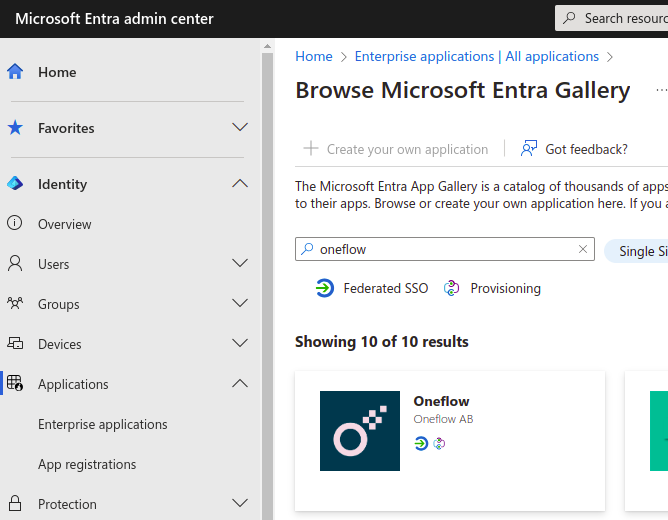The height and width of the screenshot is (520, 668).
Task: Click the Groups people icon
Action: (15, 303)
